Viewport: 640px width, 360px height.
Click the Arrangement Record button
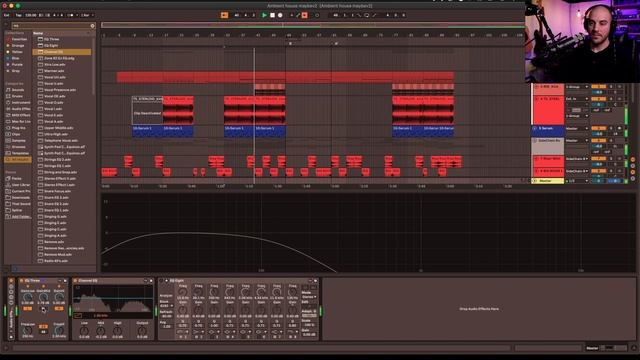coord(280,15)
